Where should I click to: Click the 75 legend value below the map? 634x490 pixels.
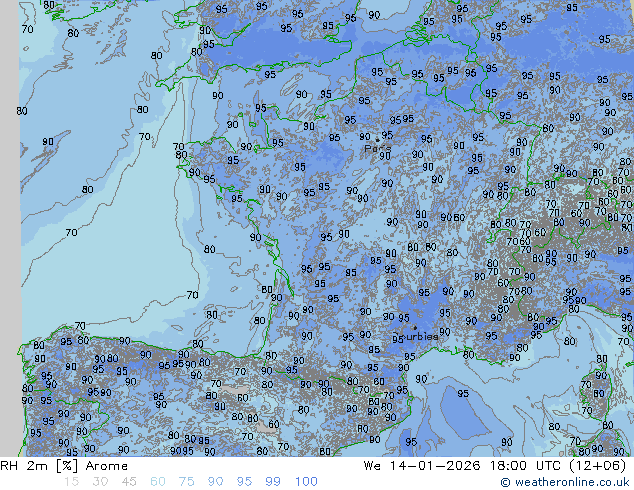coord(186,482)
